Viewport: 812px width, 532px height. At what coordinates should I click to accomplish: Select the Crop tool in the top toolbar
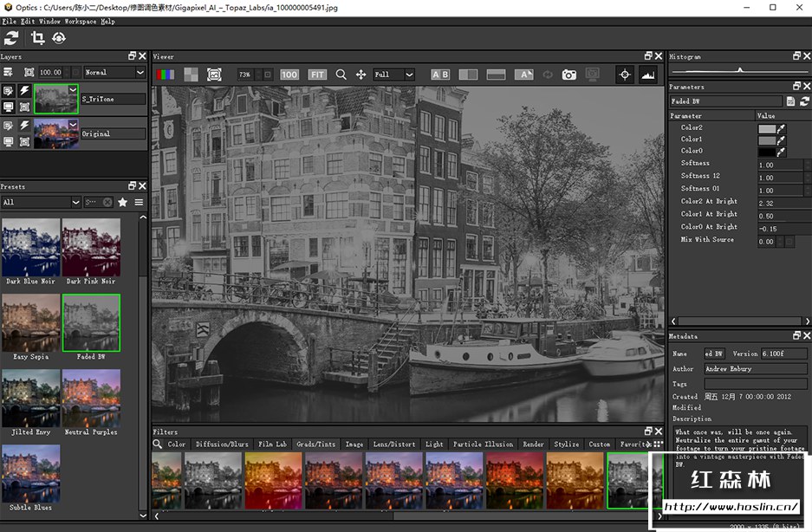coord(37,37)
